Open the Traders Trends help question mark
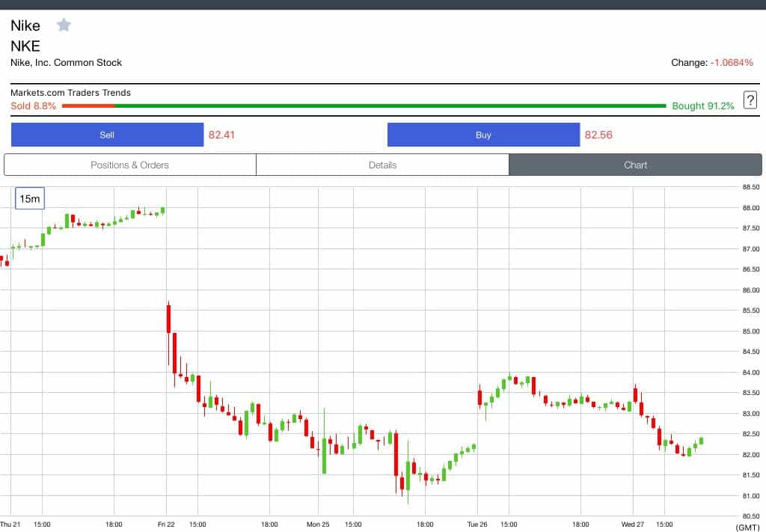 click(750, 100)
